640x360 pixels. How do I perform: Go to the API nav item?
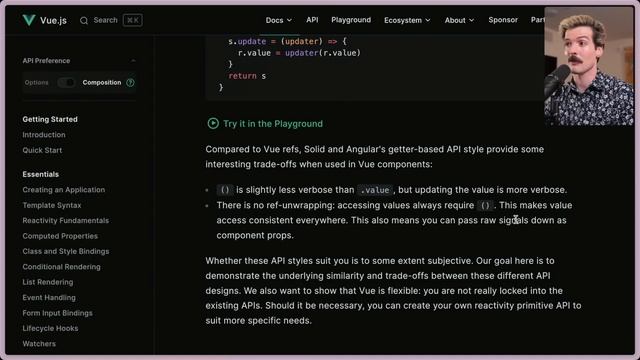pyautogui.click(x=312, y=20)
